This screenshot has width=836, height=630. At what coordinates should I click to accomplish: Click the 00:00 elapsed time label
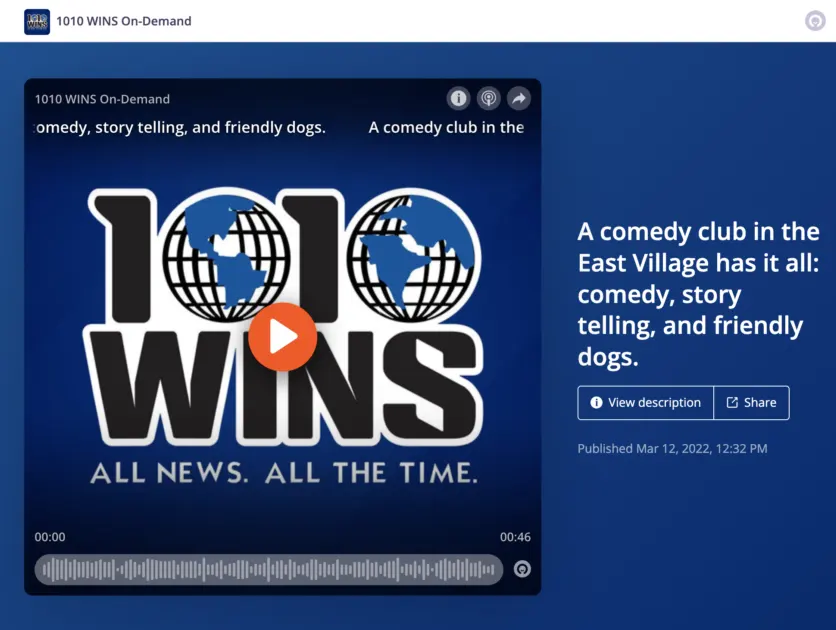click(x=50, y=537)
